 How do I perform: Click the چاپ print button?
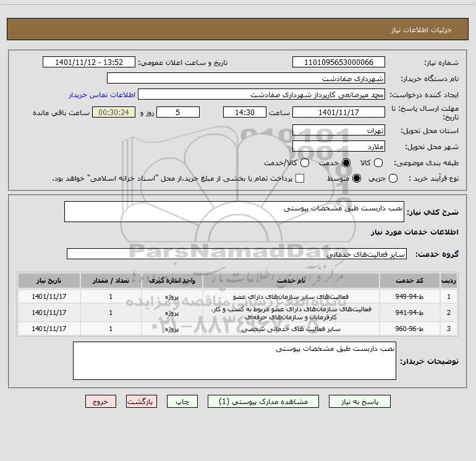pyautogui.click(x=182, y=402)
